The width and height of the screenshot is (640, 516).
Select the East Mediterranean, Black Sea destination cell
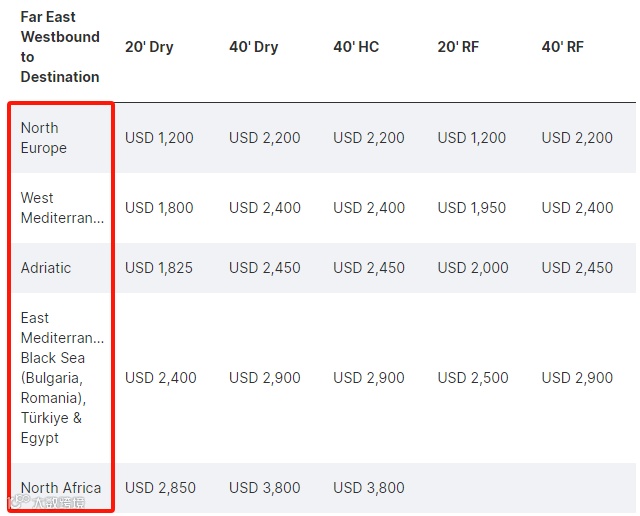pos(62,378)
